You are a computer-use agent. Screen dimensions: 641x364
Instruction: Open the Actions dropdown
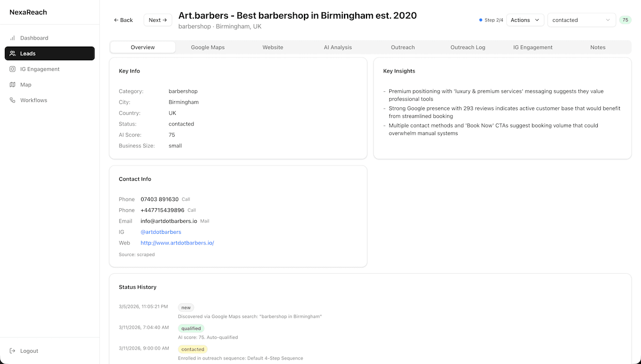(525, 20)
